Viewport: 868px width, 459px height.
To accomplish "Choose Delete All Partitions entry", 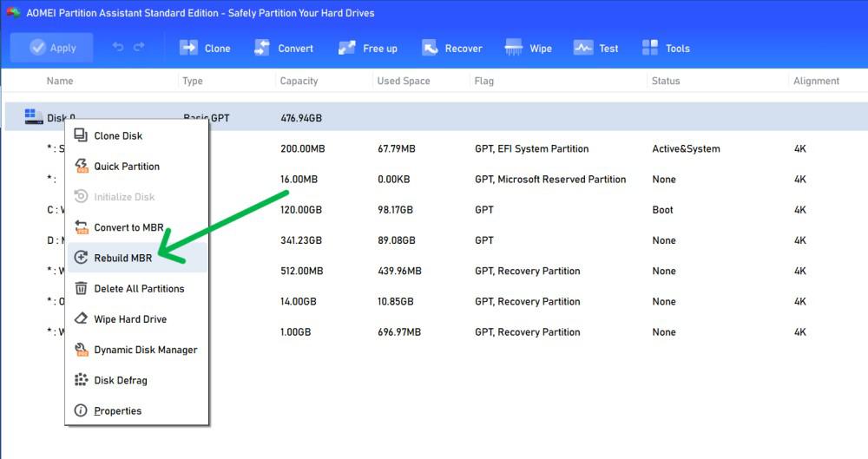I will pos(137,288).
